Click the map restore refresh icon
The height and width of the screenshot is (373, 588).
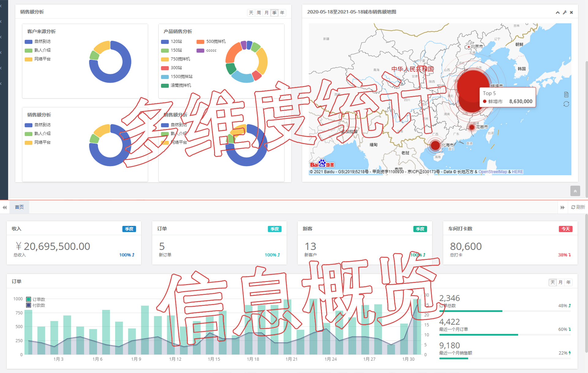(566, 104)
